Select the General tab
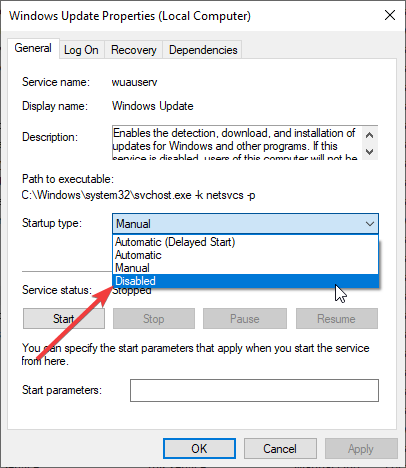Screen dimensions: 406x468 click(33, 48)
